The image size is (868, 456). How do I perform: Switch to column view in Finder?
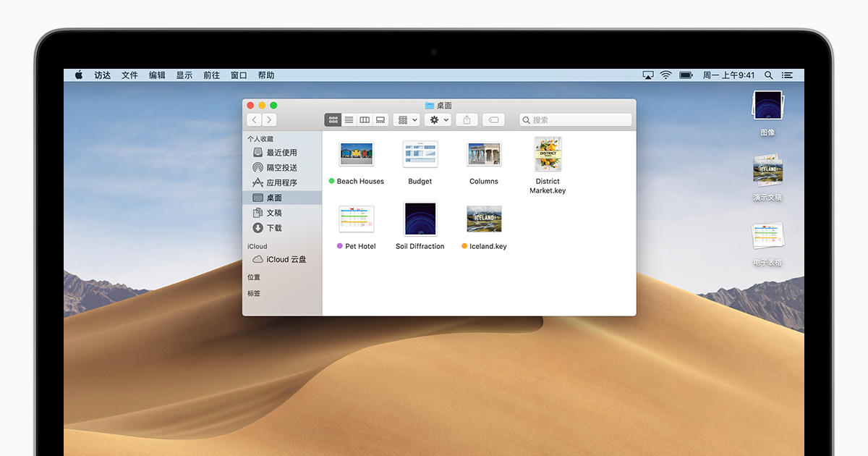[x=365, y=120]
